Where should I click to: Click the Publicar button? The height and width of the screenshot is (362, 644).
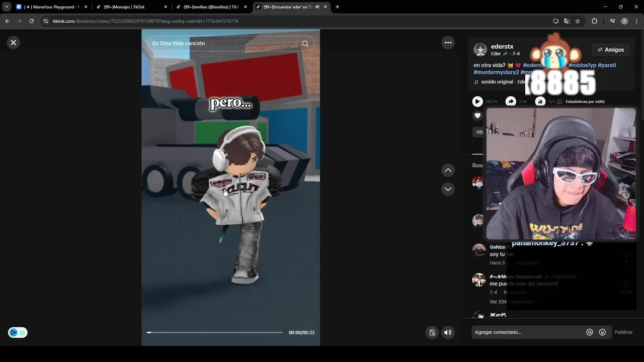(623, 332)
